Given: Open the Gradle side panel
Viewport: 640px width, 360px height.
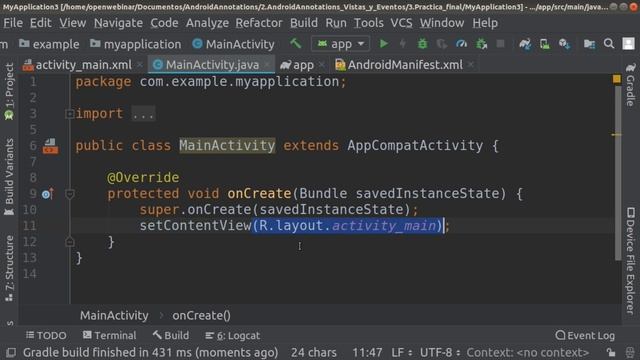Looking at the screenshot, I should point(631,84).
